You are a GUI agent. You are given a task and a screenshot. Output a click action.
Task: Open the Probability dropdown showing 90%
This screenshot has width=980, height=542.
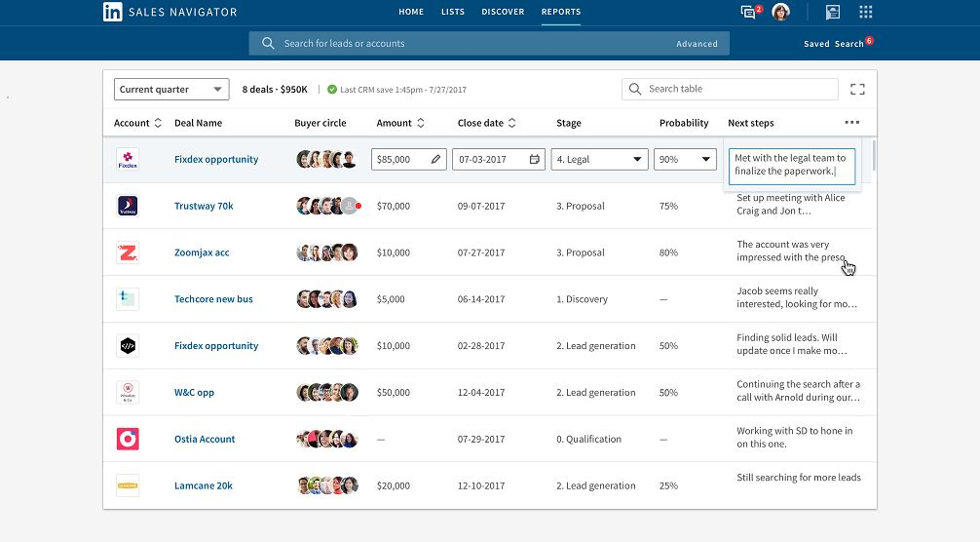click(x=685, y=160)
